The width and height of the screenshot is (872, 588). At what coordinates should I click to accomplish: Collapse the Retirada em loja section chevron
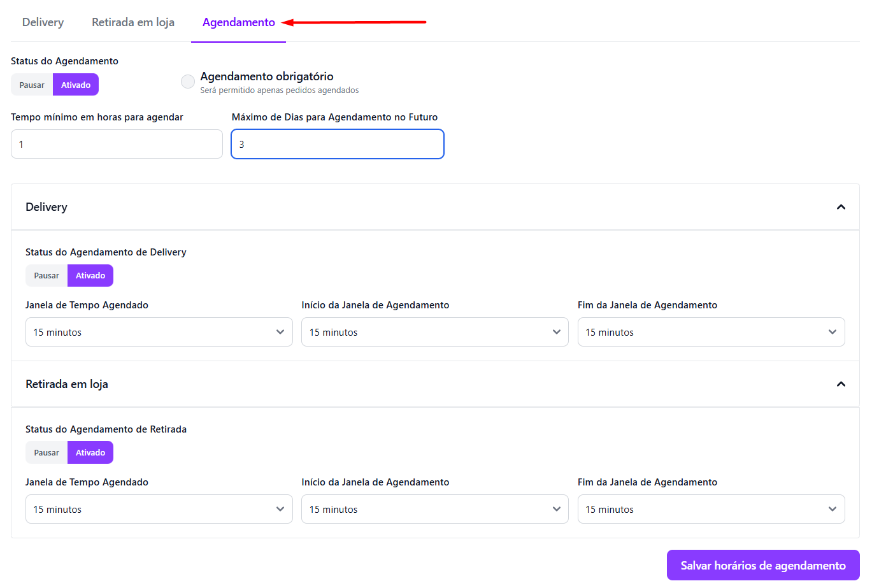point(841,384)
